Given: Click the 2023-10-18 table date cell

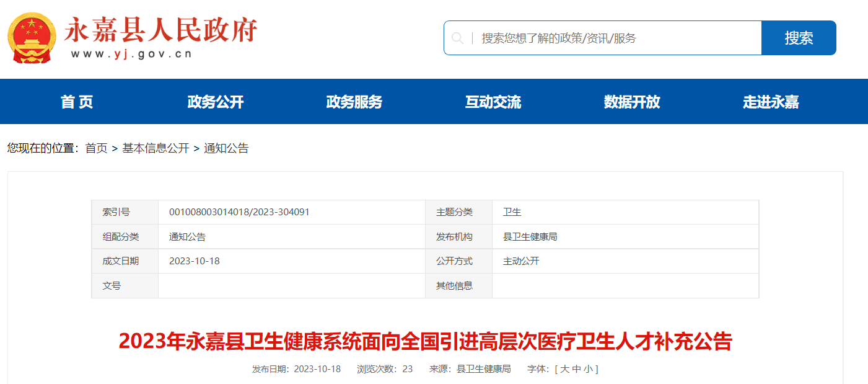Looking at the screenshot, I should pyautogui.click(x=292, y=261).
